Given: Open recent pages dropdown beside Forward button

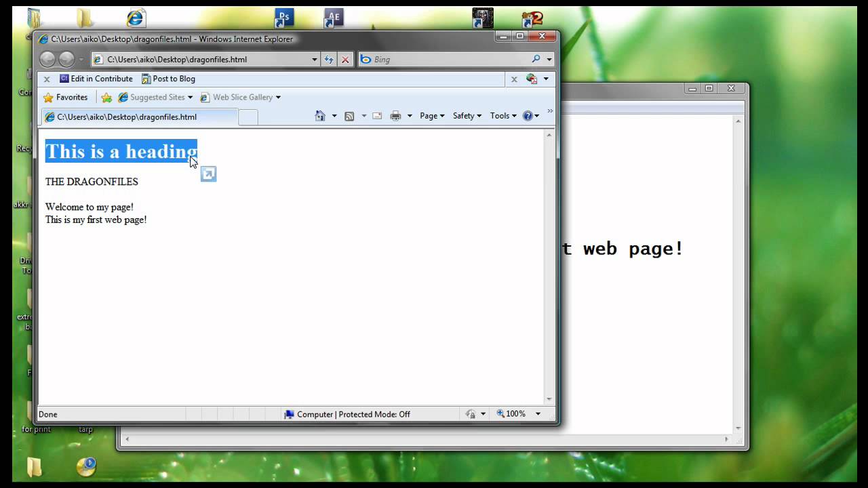Looking at the screenshot, I should pyautogui.click(x=81, y=60).
